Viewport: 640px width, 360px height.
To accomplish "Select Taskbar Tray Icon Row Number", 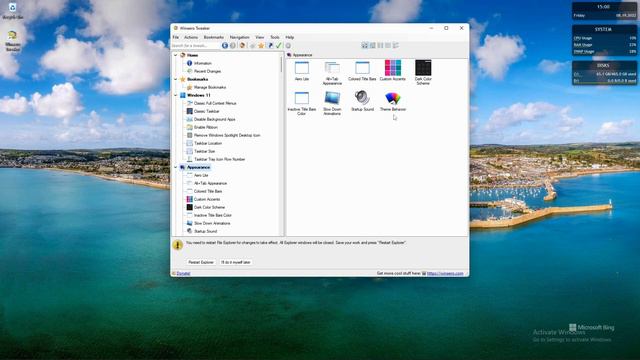I will tap(220, 159).
